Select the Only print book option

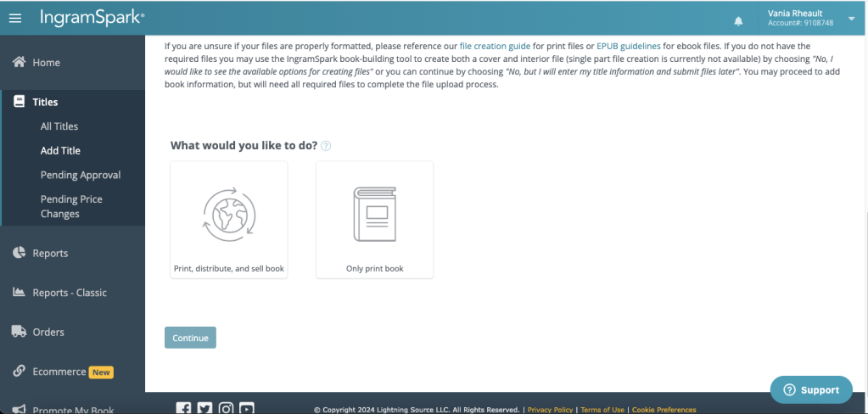coord(374,220)
